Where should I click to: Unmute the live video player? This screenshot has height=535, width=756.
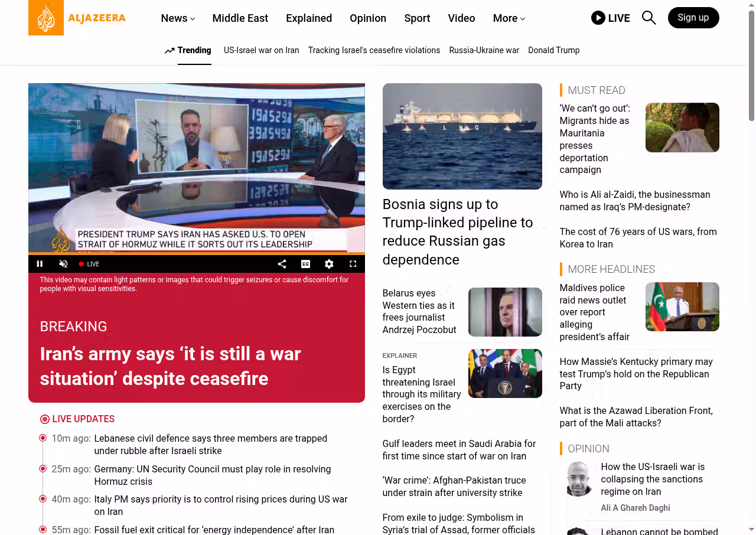(64, 264)
